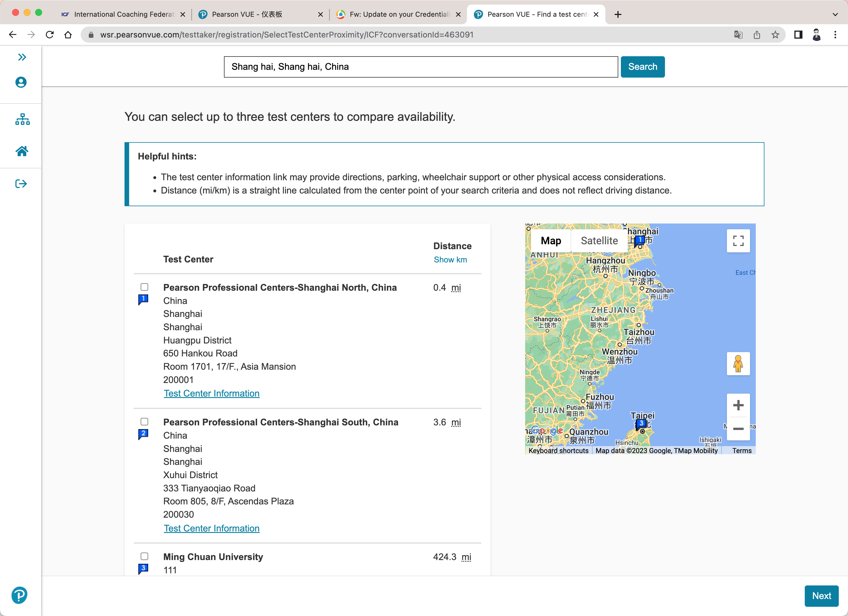The width and height of the screenshot is (848, 616).
Task: Open the user profile icon in sidebar
Action: coord(21,82)
